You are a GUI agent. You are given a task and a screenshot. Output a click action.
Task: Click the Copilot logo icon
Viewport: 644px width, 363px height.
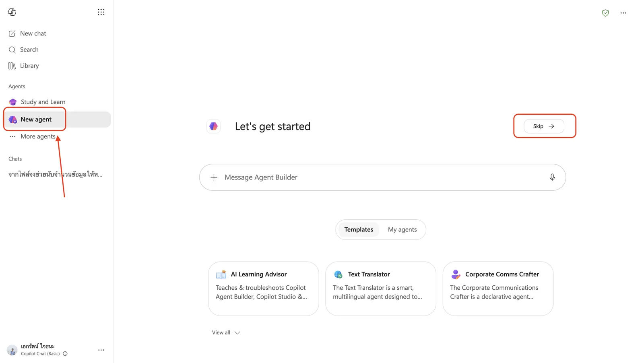click(x=12, y=12)
